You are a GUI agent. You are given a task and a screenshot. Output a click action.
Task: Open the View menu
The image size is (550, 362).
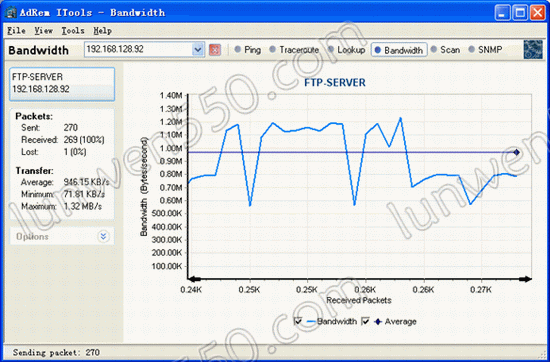(x=43, y=31)
